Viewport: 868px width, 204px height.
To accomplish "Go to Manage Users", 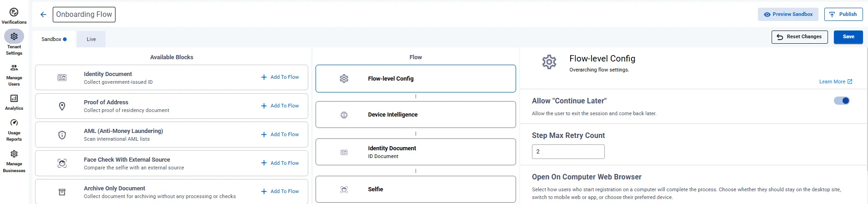I will pyautogui.click(x=14, y=75).
